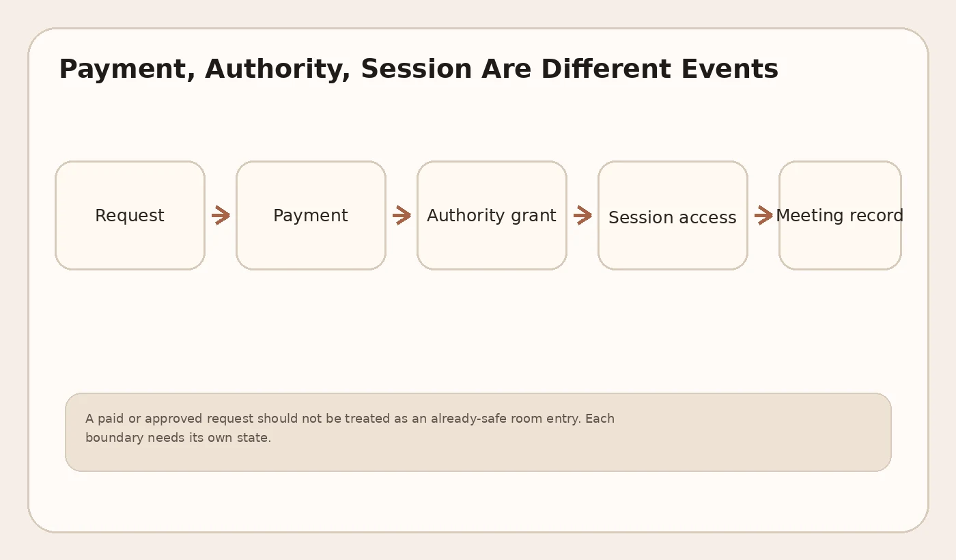The height and width of the screenshot is (560, 956).
Task: Click the word "Authority," in the heading
Action: (278, 70)
